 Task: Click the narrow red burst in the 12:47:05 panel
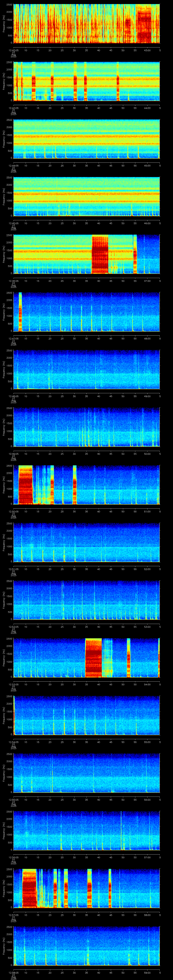click(20, 312)
